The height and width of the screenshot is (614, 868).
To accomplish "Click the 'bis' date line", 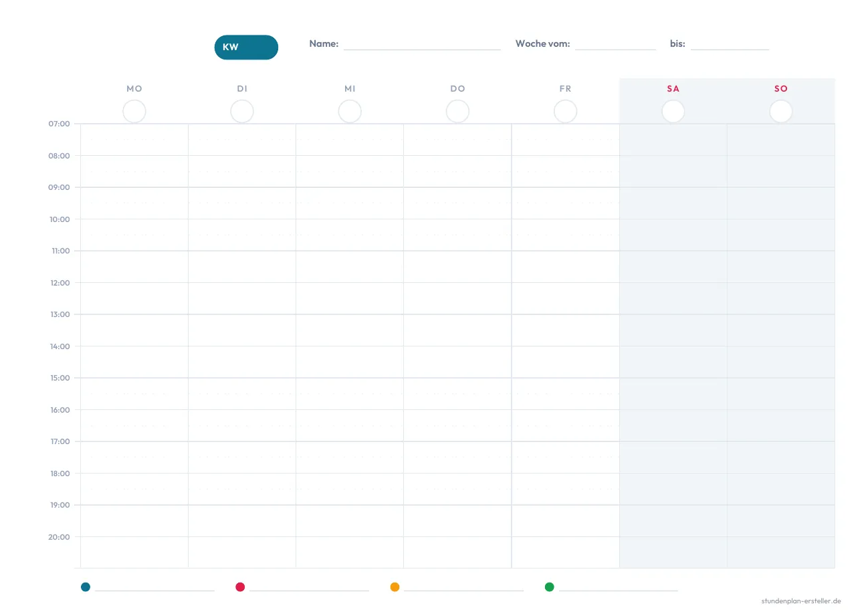I will (730, 49).
